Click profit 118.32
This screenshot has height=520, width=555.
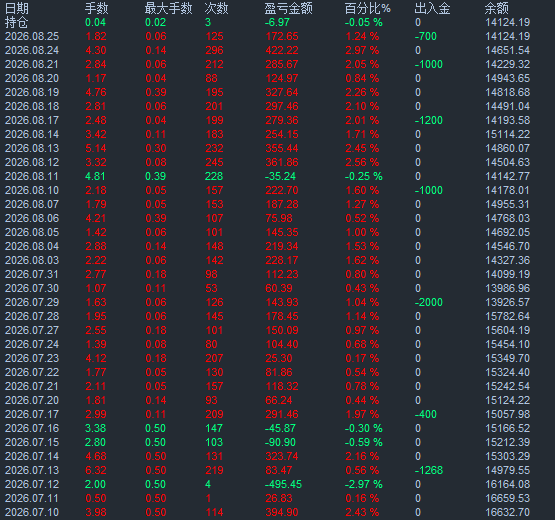[x=282, y=386]
